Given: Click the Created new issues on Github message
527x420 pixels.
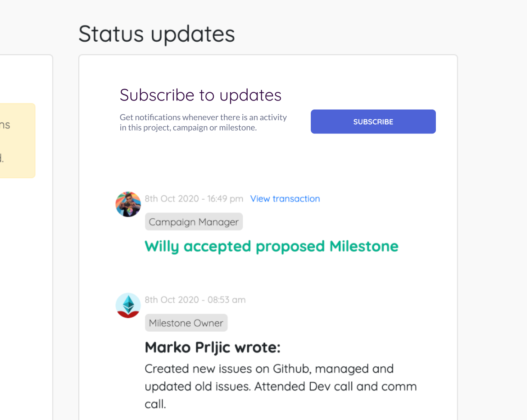Looking at the screenshot, I should point(281,386).
